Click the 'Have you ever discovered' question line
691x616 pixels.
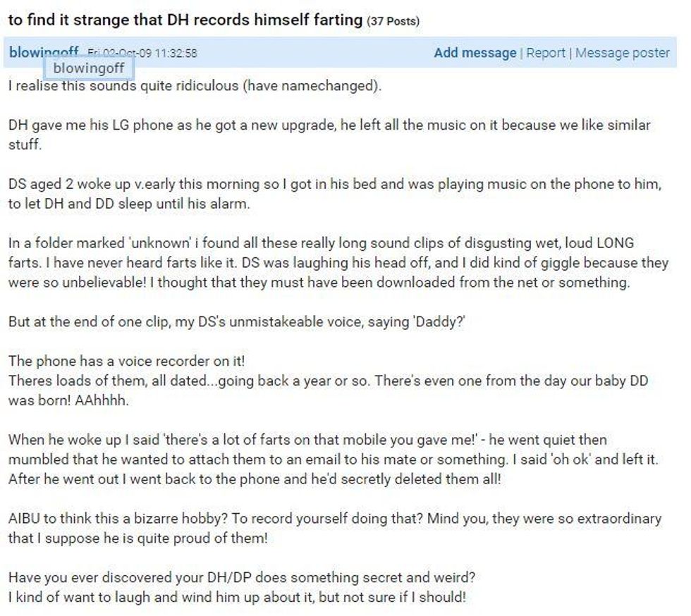[242, 577]
